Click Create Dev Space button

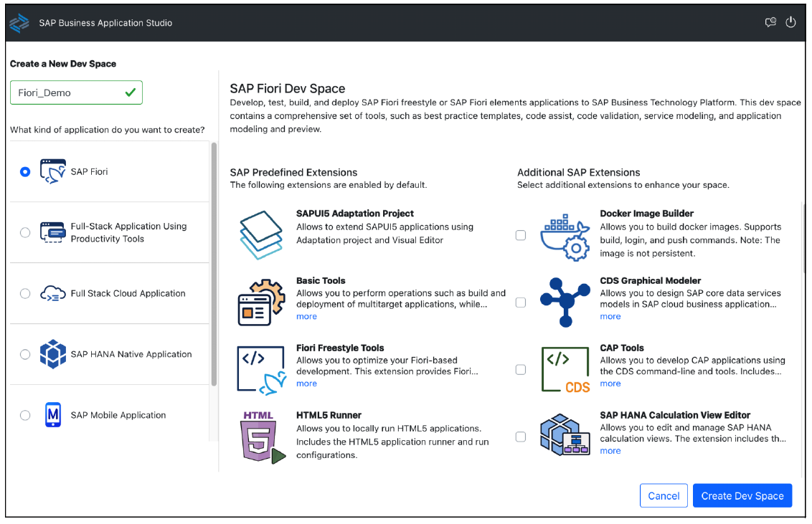coord(742,495)
